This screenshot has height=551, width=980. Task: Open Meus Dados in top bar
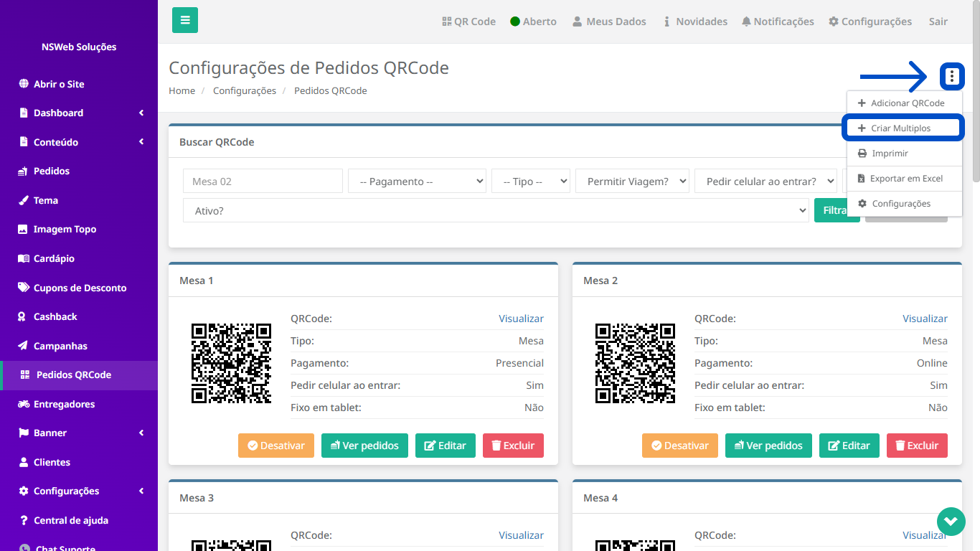609,22
